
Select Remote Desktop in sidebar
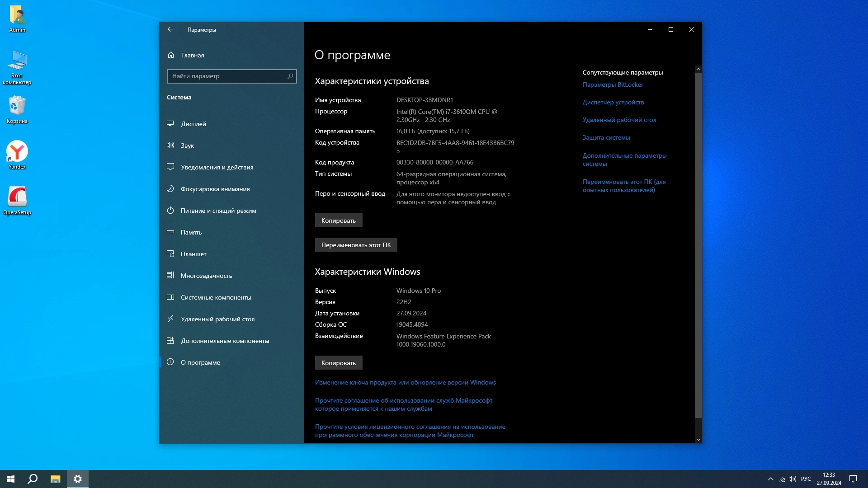pos(217,319)
